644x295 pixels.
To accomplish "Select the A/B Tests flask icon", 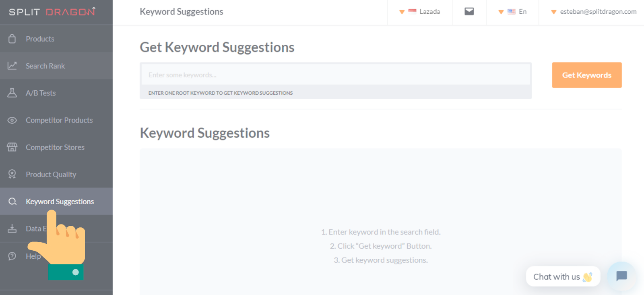I will tap(12, 93).
